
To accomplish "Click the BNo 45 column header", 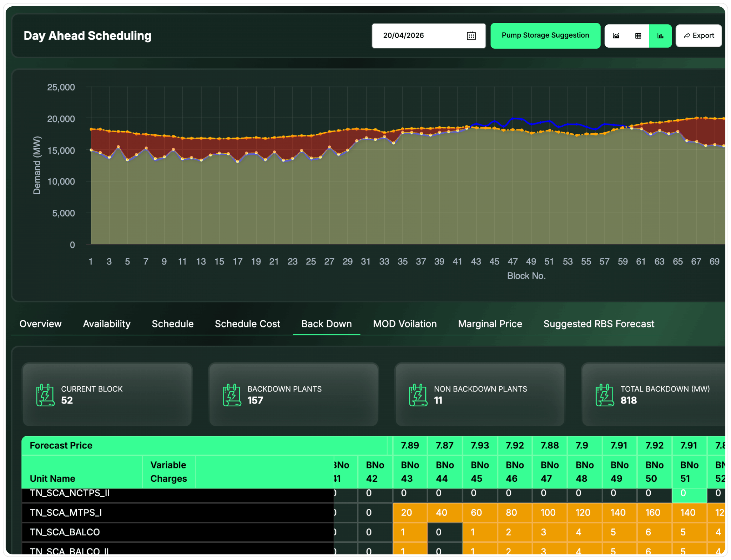I will (479, 472).
